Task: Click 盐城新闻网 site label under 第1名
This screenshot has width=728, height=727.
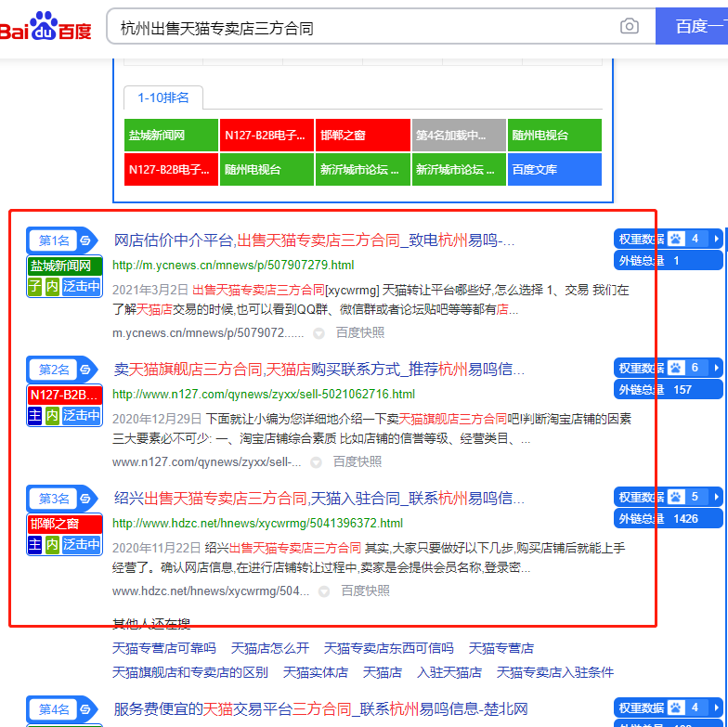Action: [x=65, y=266]
